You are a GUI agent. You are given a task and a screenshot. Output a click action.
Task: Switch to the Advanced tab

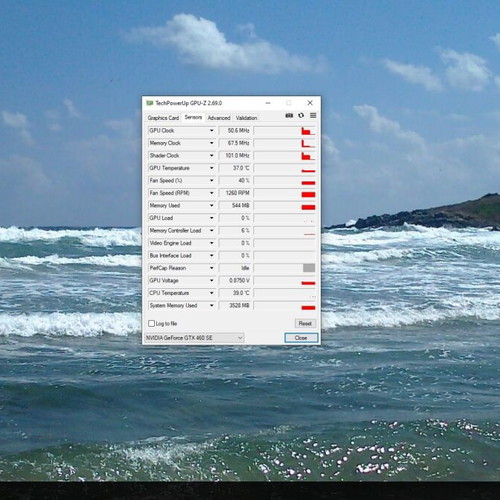219,118
